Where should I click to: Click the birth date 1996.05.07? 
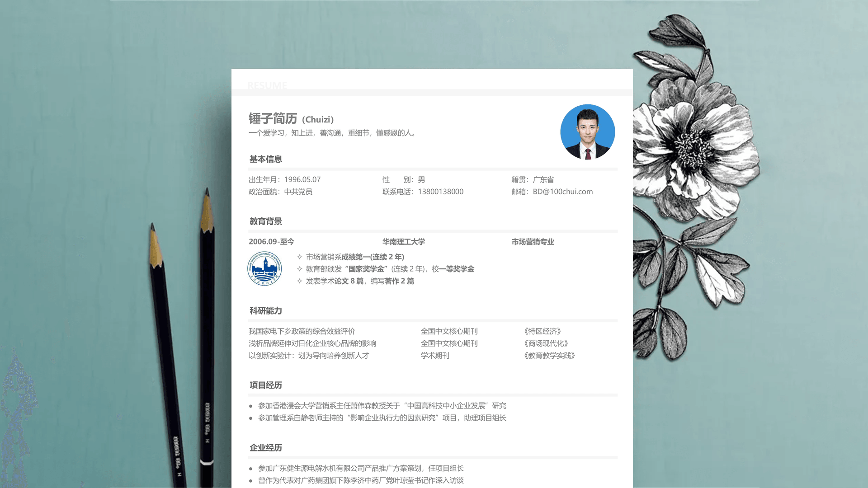click(x=302, y=179)
